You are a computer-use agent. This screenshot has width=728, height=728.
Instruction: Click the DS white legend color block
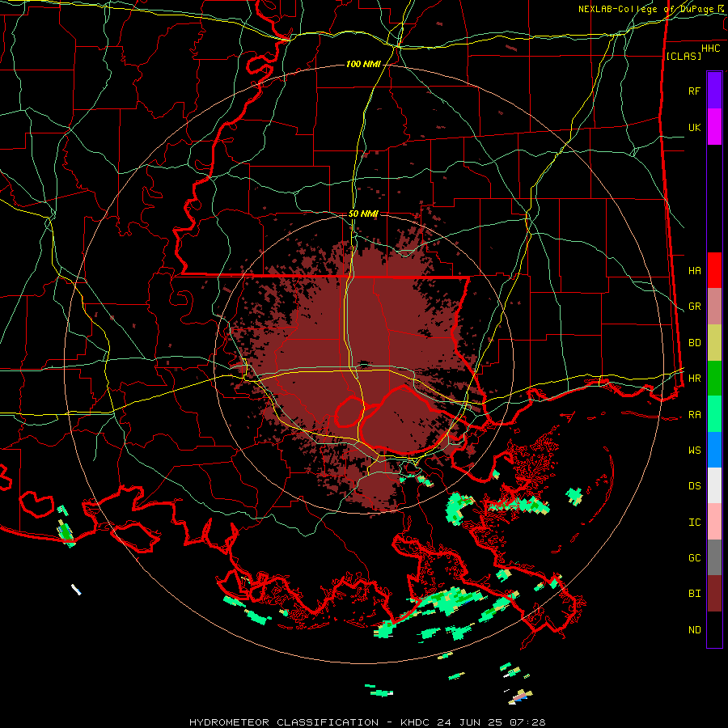tap(714, 485)
